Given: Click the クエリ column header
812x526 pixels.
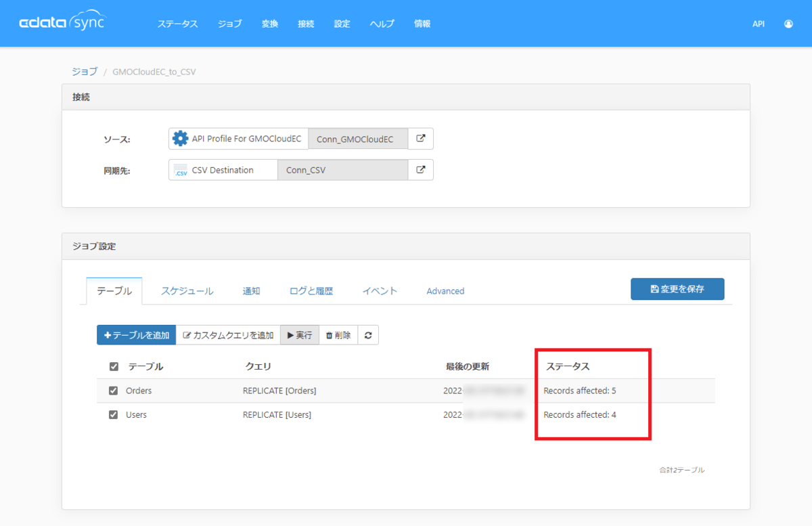Looking at the screenshot, I should (258, 367).
